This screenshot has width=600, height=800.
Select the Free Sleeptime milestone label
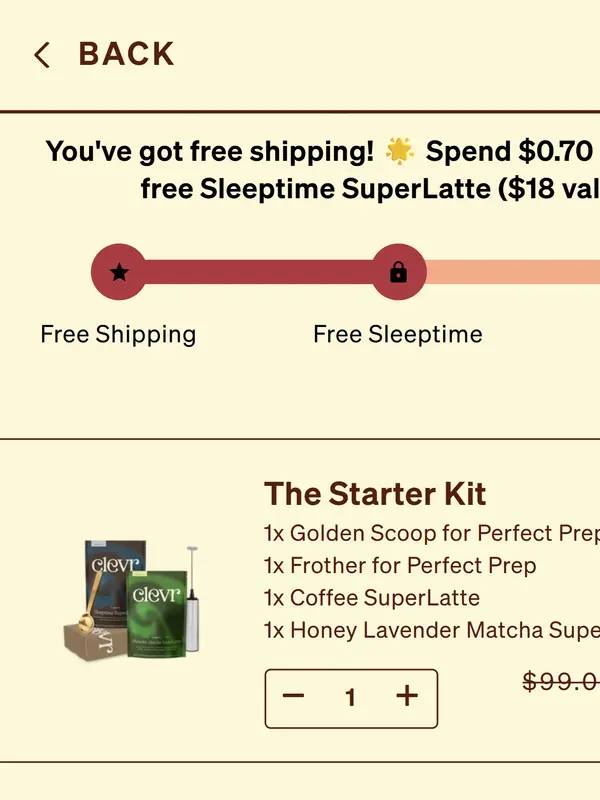[398, 334]
